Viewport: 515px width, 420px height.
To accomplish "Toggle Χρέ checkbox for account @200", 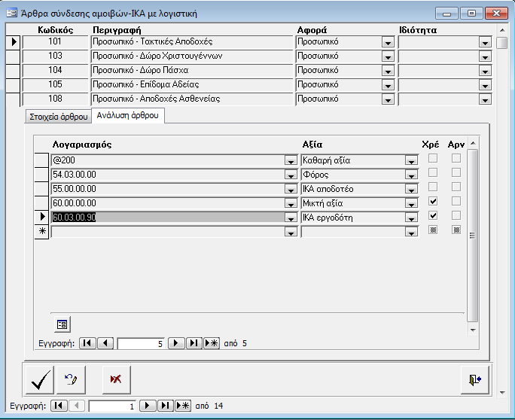I will tap(432, 160).
